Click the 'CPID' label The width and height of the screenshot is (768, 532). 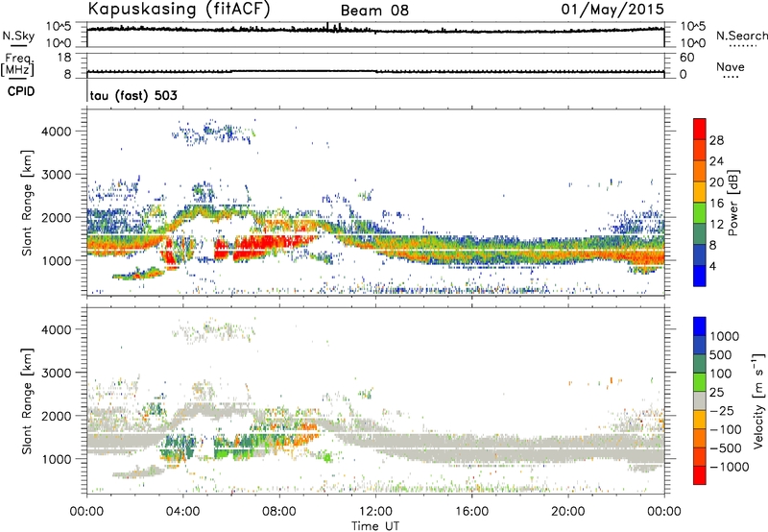coord(21,91)
